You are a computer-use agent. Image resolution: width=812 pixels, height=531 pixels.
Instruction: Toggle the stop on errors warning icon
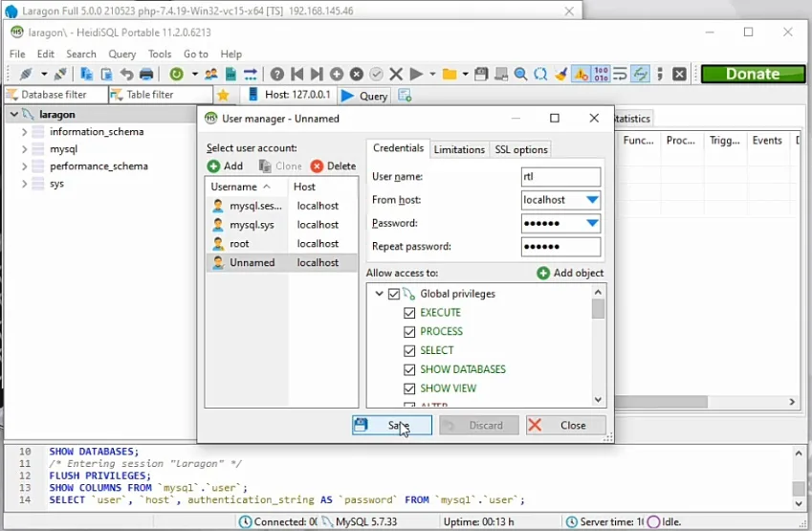pos(582,74)
